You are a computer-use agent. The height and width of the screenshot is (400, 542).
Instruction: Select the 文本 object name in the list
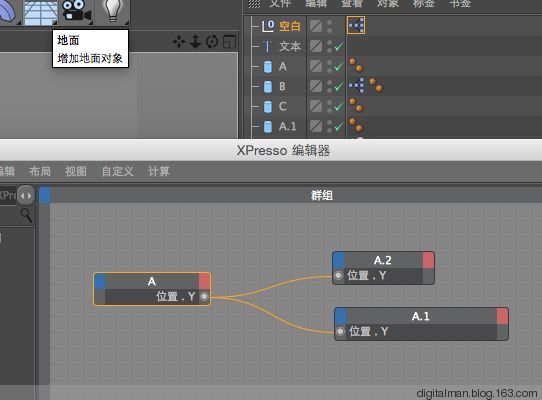[x=290, y=46]
